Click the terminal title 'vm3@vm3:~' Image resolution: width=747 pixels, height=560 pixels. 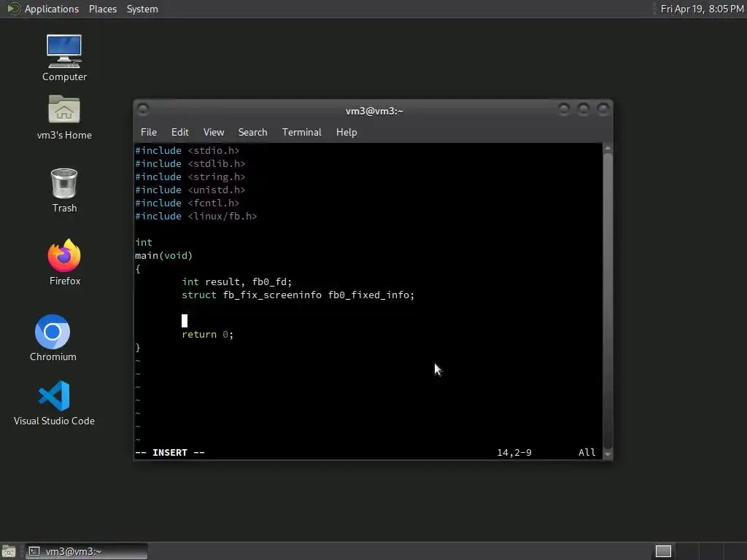(374, 111)
